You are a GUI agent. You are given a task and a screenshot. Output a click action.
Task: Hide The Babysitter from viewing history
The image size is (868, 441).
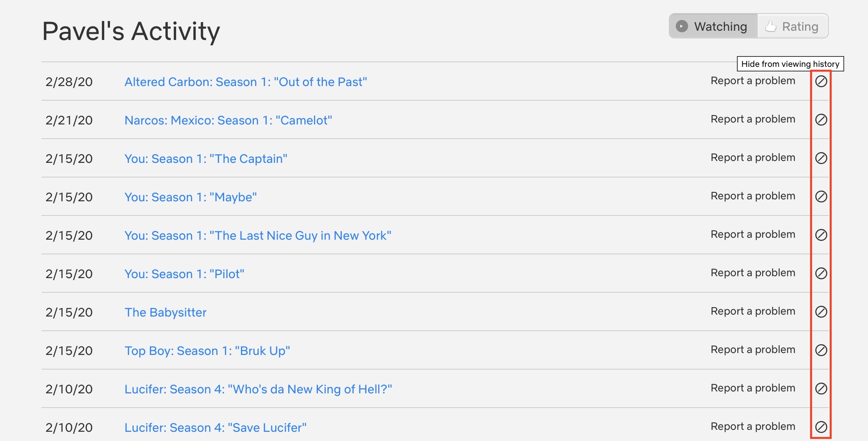[x=821, y=312]
